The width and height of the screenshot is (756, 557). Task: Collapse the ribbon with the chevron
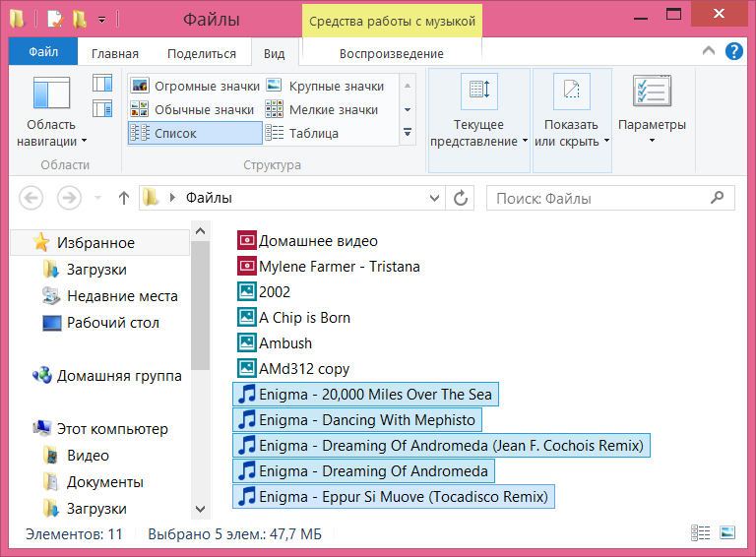[x=709, y=50]
